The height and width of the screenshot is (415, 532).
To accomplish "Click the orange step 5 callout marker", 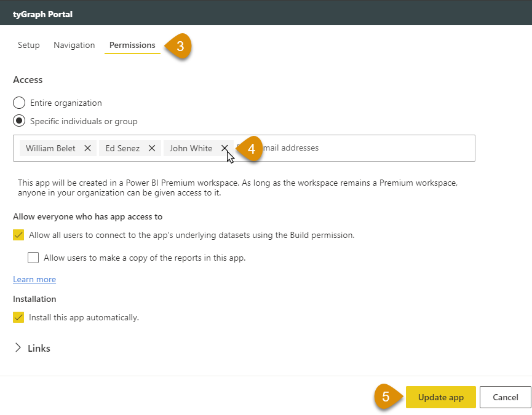I will click(x=386, y=397).
